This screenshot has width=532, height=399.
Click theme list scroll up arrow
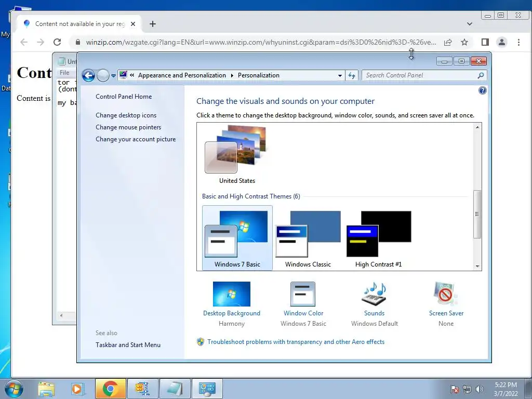477,127
